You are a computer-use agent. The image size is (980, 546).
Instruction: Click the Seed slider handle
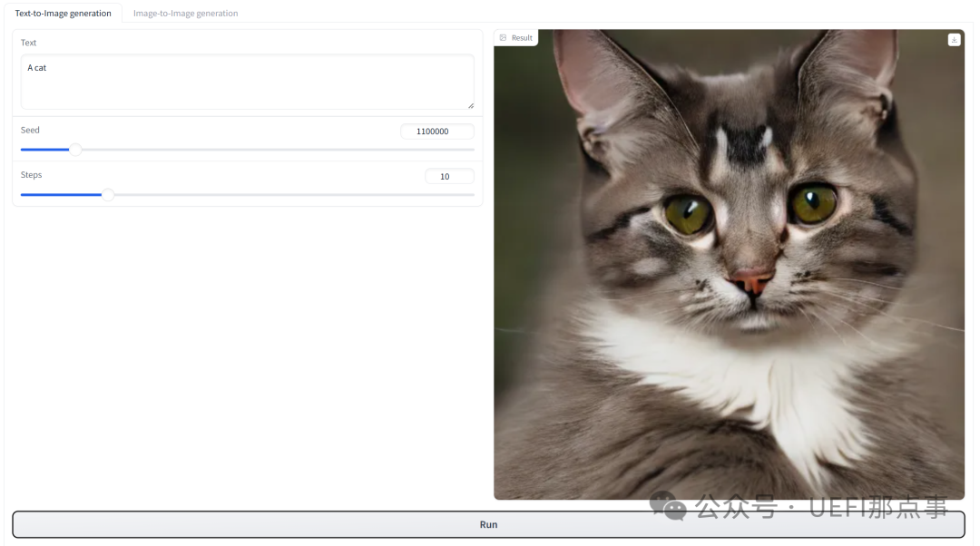(x=75, y=150)
